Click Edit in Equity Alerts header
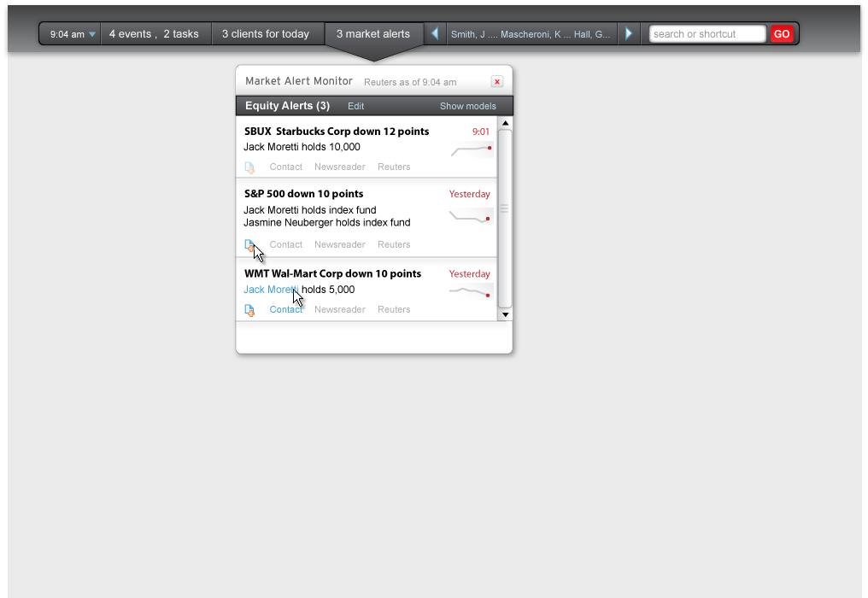868x598 pixels. pos(355,107)
